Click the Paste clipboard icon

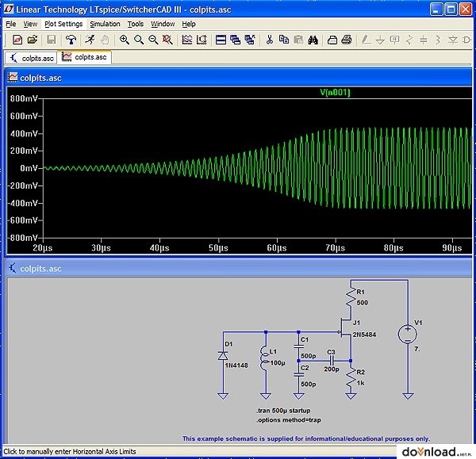pyautogui.click(x=299, y=40)
